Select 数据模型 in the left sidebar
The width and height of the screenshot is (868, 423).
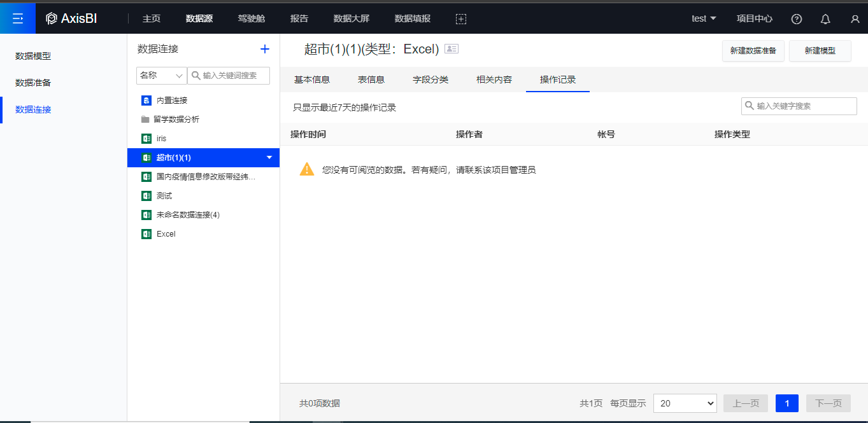33,56
